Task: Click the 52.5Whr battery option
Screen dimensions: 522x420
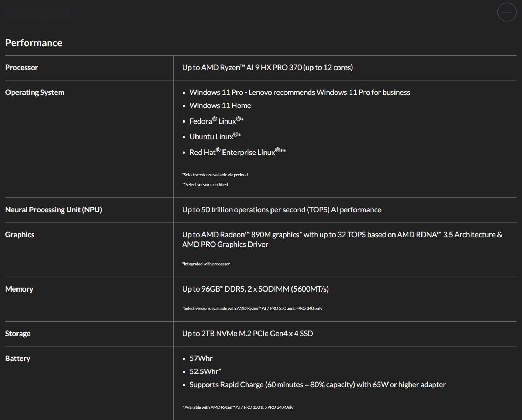Action: point(205,371)
